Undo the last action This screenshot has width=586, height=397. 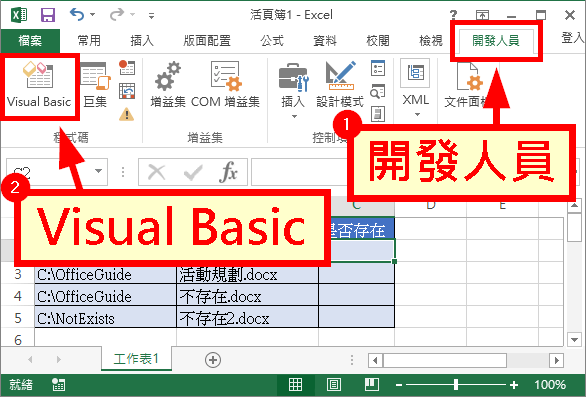77,15
